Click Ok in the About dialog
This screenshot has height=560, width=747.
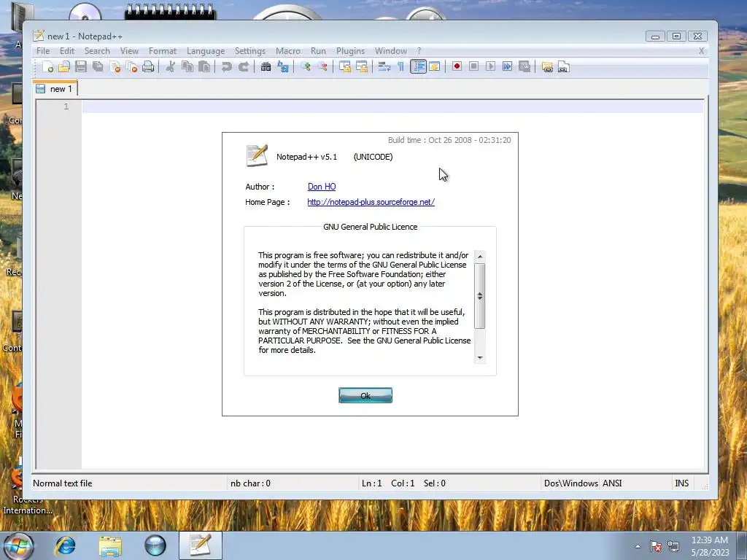365,395
